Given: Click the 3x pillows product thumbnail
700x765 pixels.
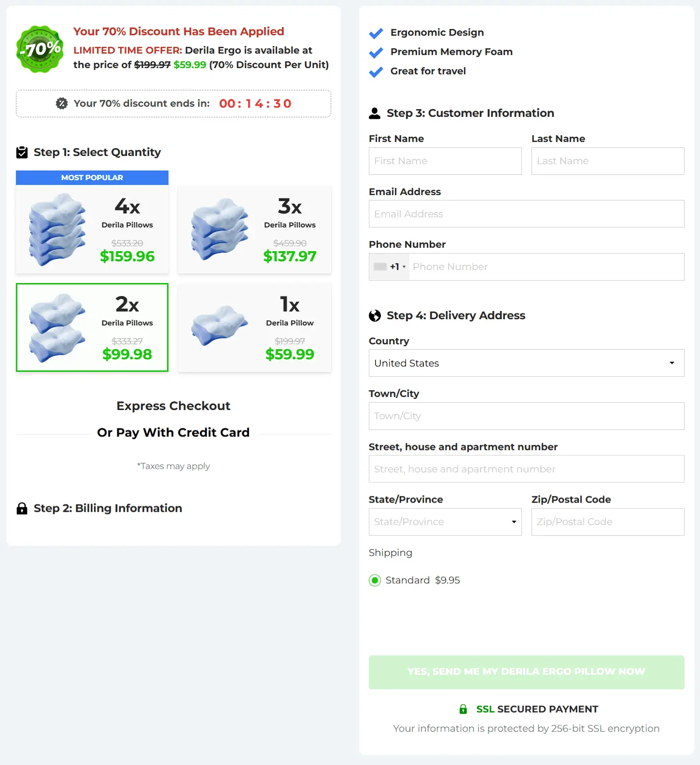Looking at the screenshot, I should pyautogui.click(x=220, y=229).
